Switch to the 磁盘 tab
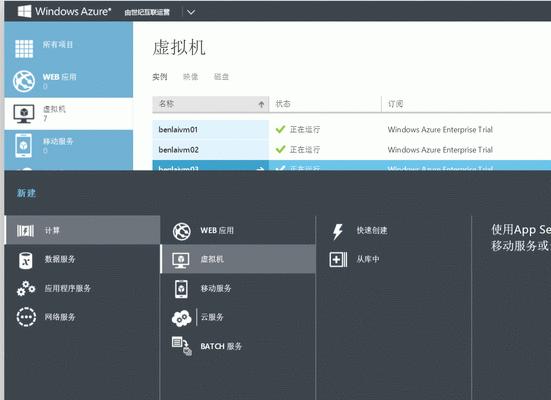 (x=221, y=77)
